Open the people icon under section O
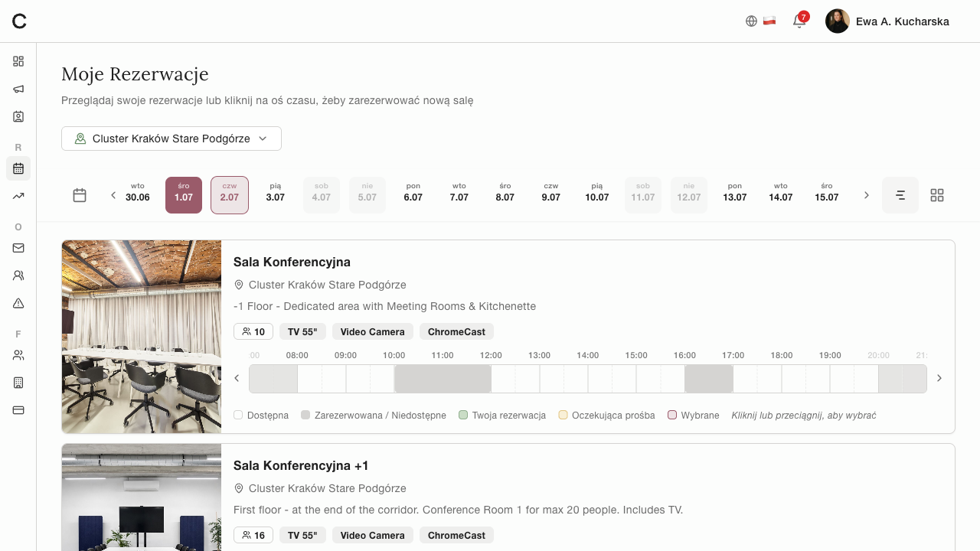Image resolution: width=980 pixels, height=551 pixels. click(18, 275)
